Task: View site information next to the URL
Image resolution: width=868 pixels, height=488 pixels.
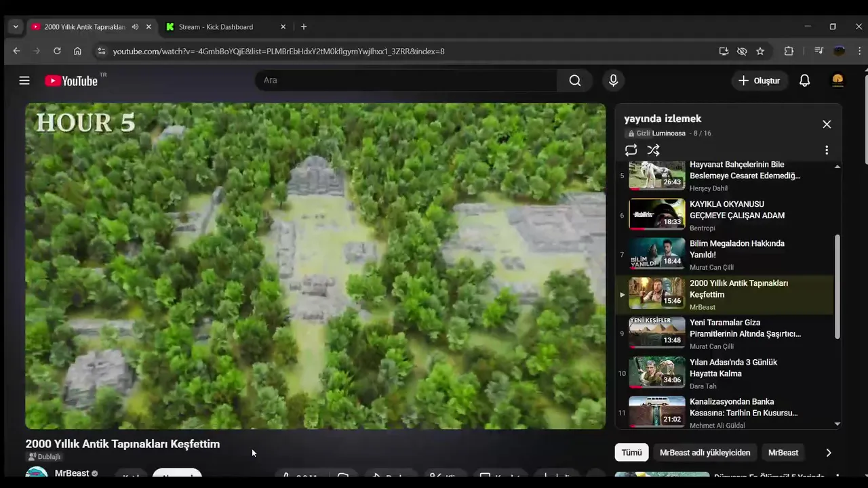Action: (102, 51)
